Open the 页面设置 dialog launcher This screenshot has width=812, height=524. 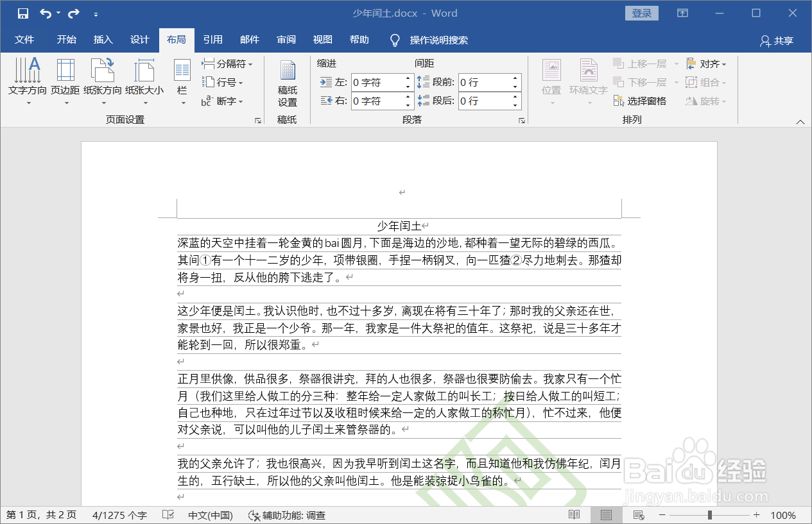(258, 120)
